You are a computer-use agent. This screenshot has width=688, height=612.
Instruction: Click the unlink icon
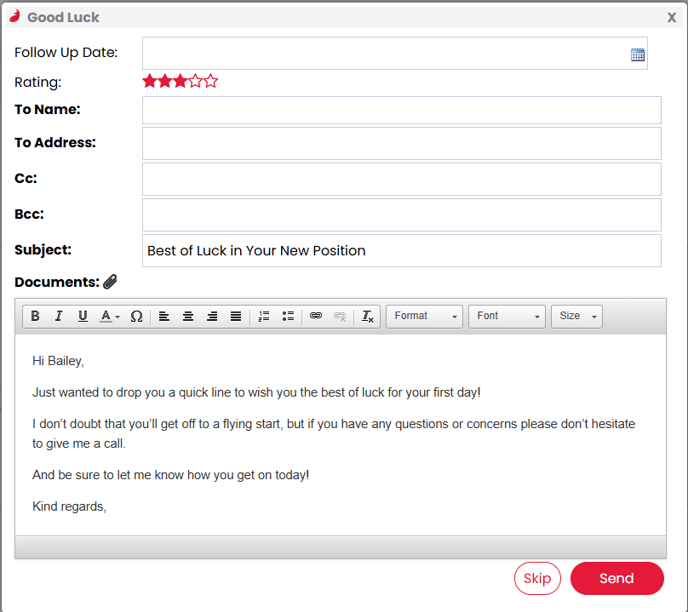point(340,316)
